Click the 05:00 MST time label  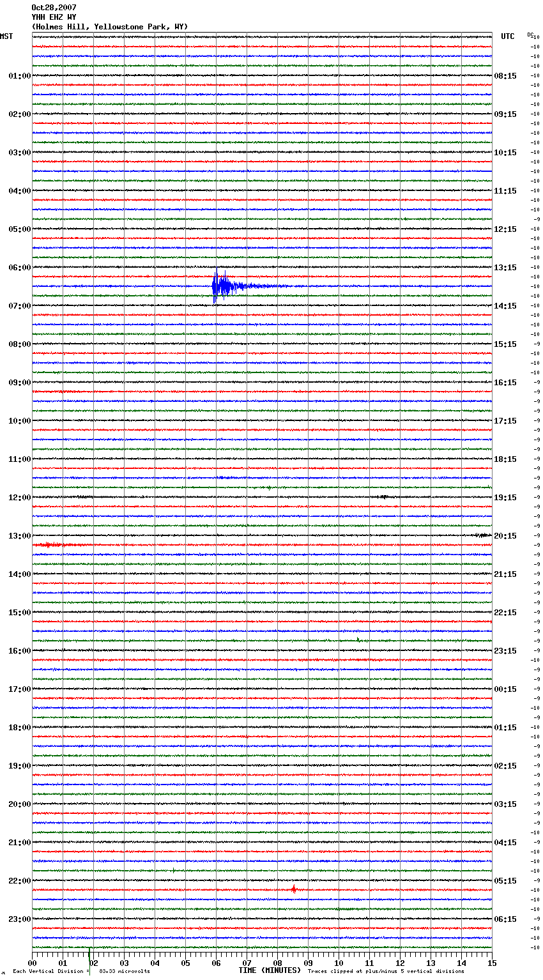(x=20, y=229)
